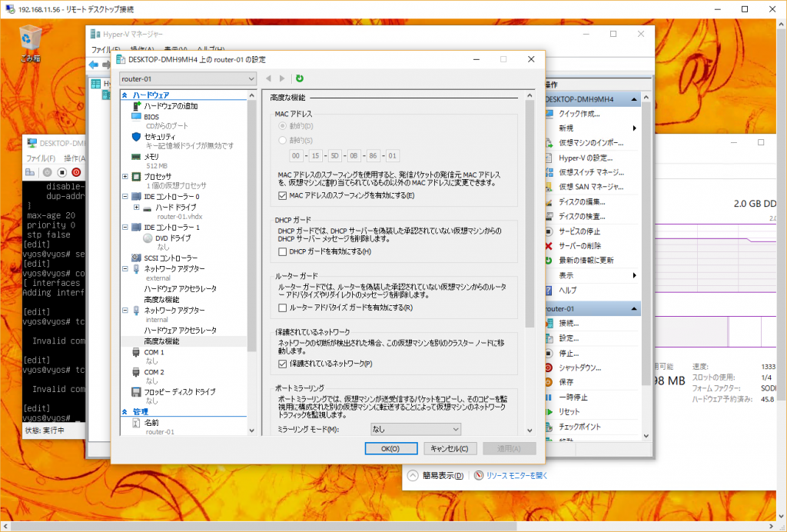Click the OK(O) button
787x532 pixels.
tap(391, 449)
